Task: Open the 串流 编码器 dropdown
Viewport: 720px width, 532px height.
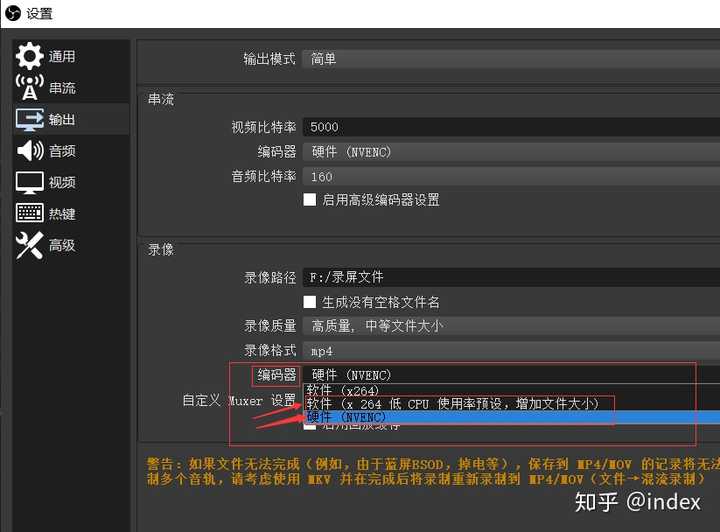Action: point(511,152)
